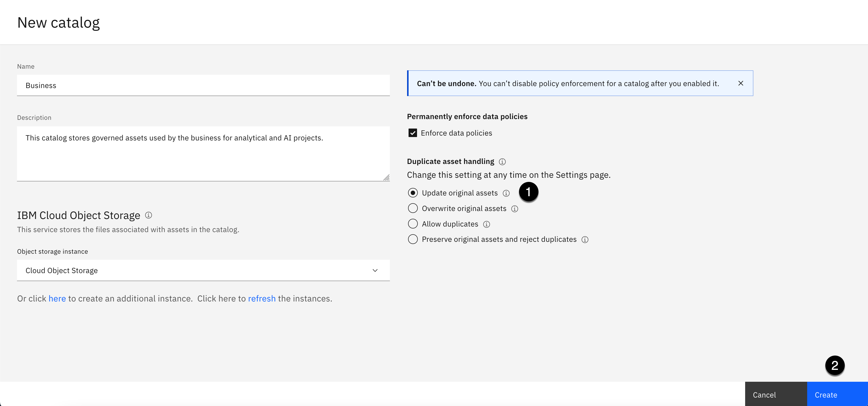
Task: Click the Create button
Action: 837,395
